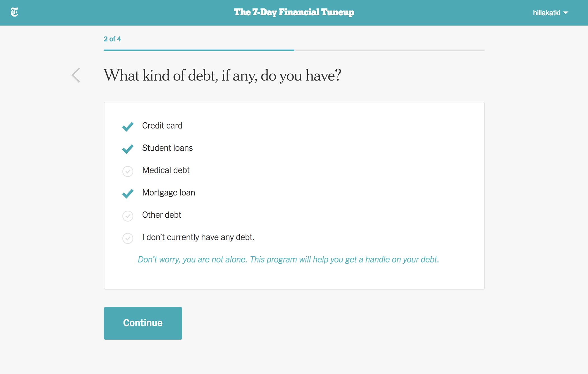Click the "Student loans" option label

tap(167, 148)
